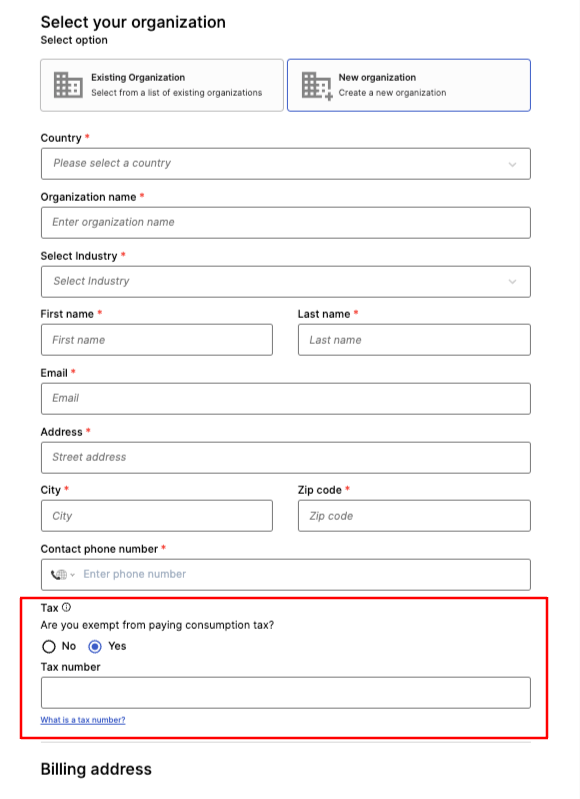Image resolution: width=580 pixels, height=799 pixels.
Task: Click into the Last name field
Action: click(x=414, y=340)
